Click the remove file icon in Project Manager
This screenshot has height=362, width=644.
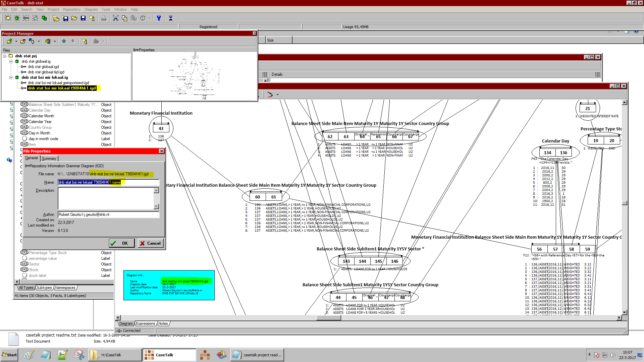click(x=23, y=41)
